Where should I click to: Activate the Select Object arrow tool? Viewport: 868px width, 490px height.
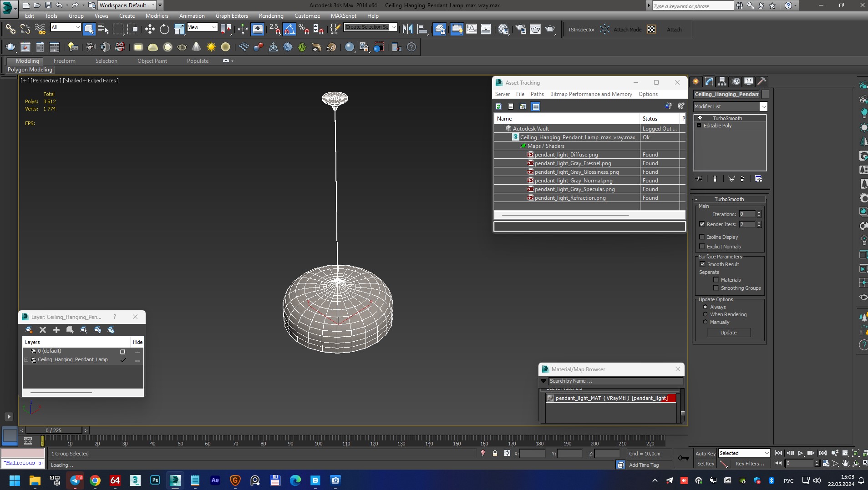[x=89, y=29]
